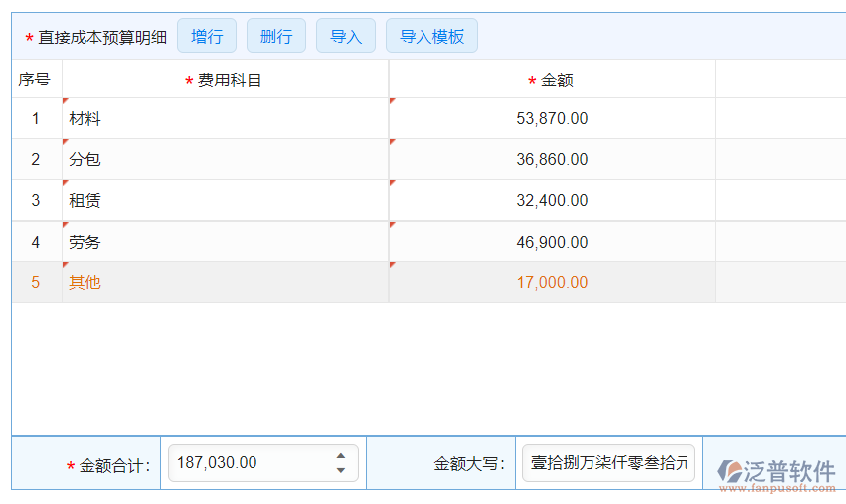Decrease 金额合计 with the down stepper arrow
The image size is (846, 504).
(341, 470)
